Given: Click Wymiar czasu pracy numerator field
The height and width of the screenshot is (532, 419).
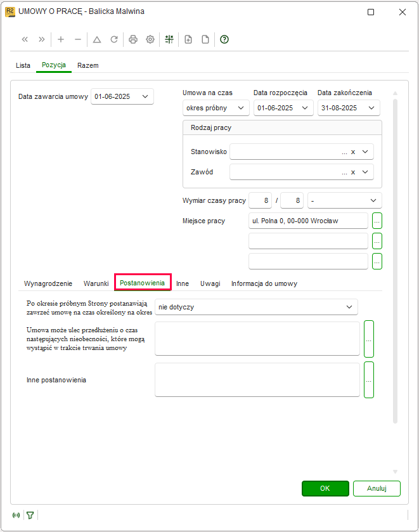Looking at the screenshot, I should [x=261, y=200].
